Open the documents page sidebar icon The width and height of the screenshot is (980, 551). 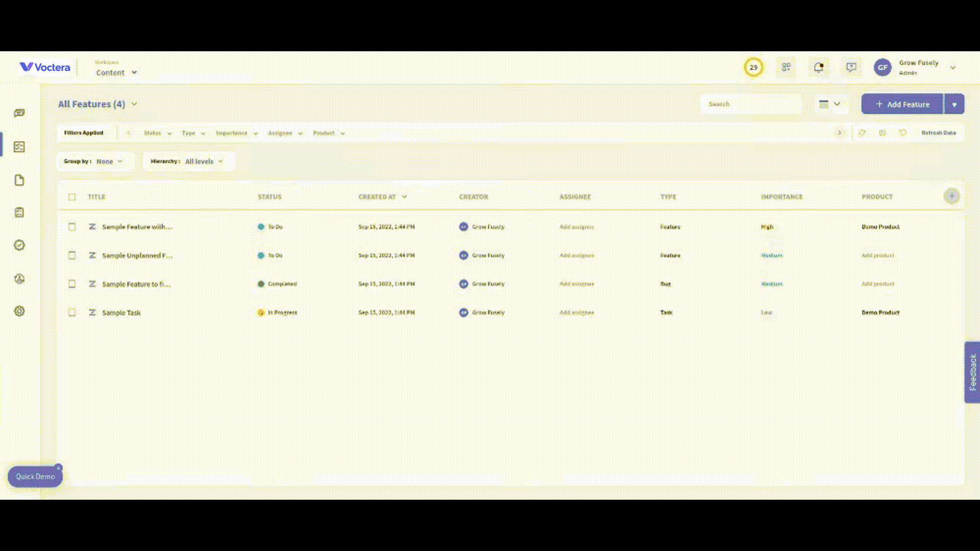[19, 180]
